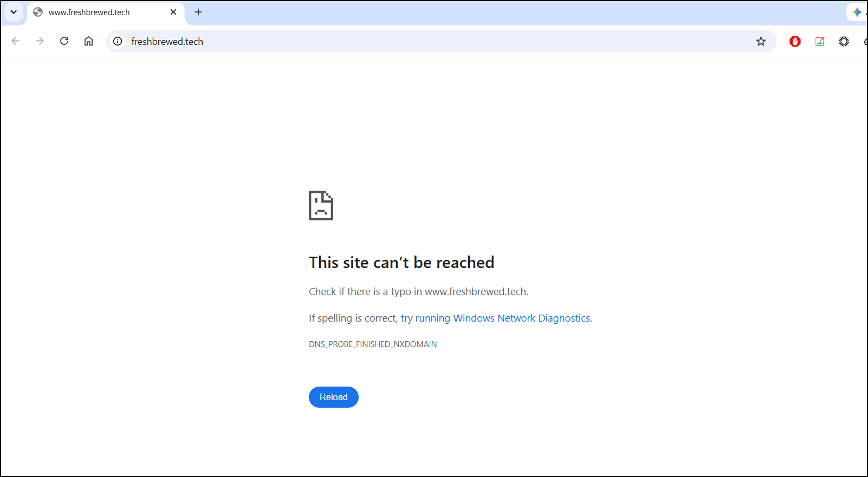Open Gemini sparkle icon in tab strip
The height and width of the screenshot is (477, 868).
click(x=857, y=12)
